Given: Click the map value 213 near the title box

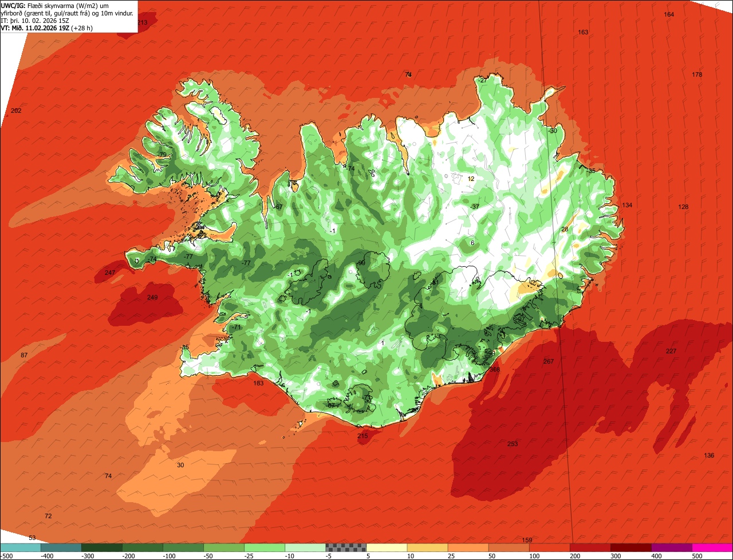Looking at the screenshot, I should (143, 23).
